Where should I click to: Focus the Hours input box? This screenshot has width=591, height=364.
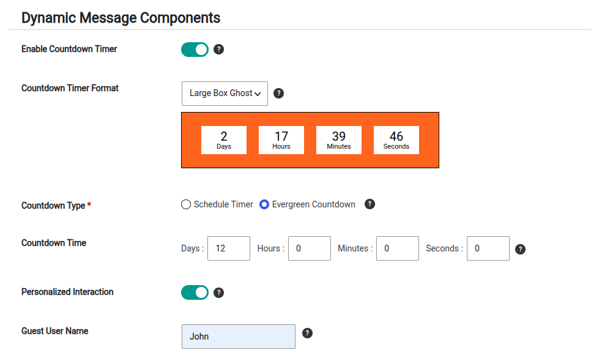point(310,248)
